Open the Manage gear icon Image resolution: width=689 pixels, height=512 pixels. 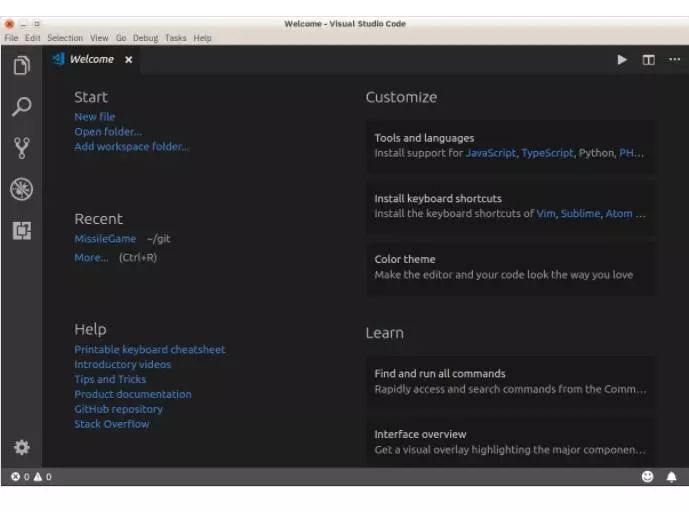click(22, 447)
